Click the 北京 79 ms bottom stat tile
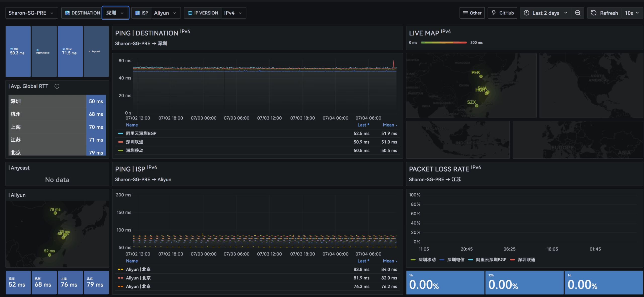644x297 pixels. pyautogui.click(x=96, y=282)
